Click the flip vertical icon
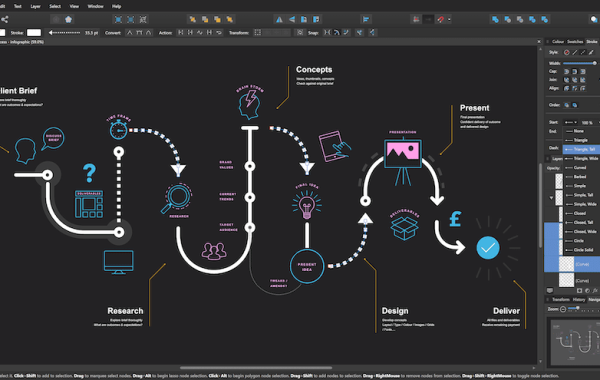This screenshot has width=600, height=380. tap(292, 19)
